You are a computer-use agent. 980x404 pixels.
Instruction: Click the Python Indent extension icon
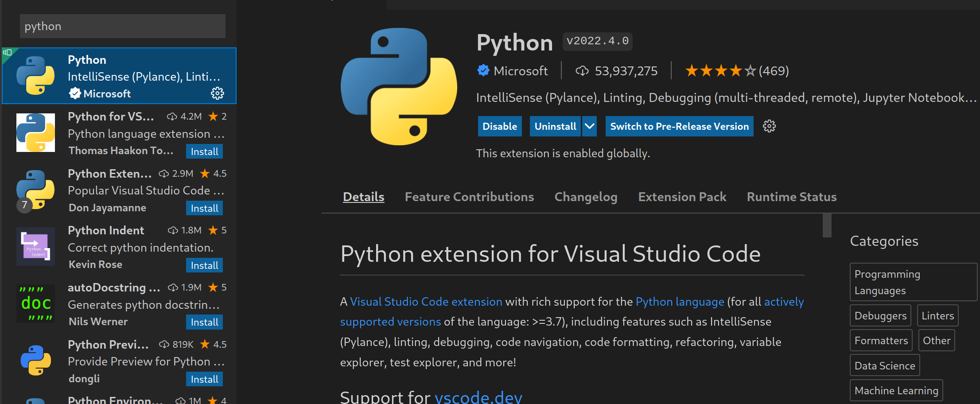pyautogui.click(x=35, y=247)
